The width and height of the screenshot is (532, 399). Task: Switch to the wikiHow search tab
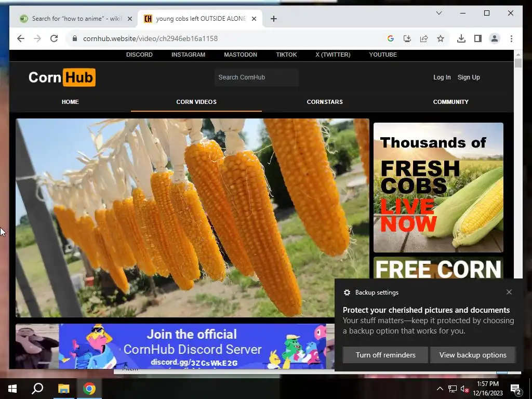(x=76, y=19)
